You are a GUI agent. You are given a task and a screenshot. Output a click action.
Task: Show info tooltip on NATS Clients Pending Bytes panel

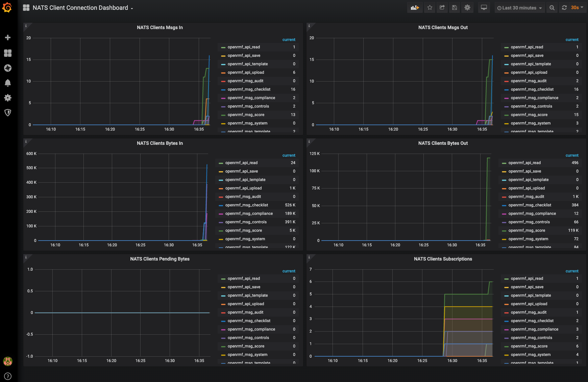click(x=26, y=257)
